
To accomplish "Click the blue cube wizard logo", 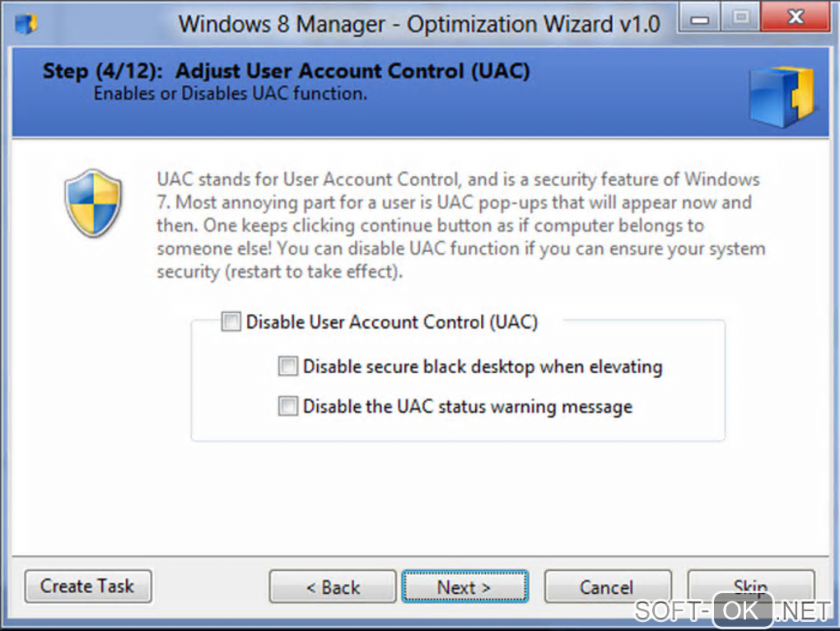I will (x=781, y=96).
